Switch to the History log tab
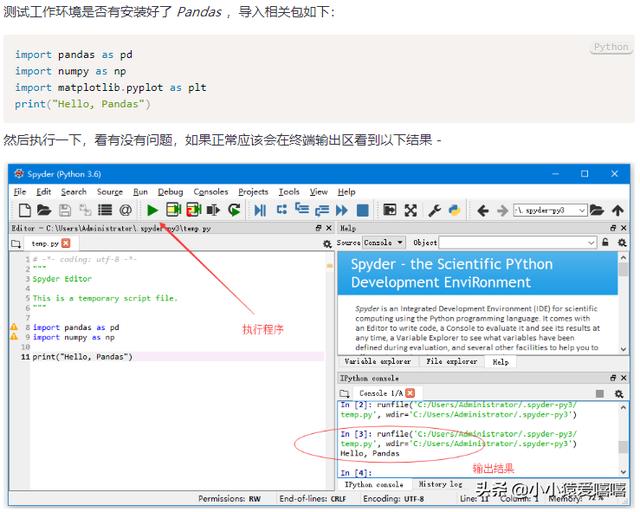This screenshot has width=640, height=512. 440,484
